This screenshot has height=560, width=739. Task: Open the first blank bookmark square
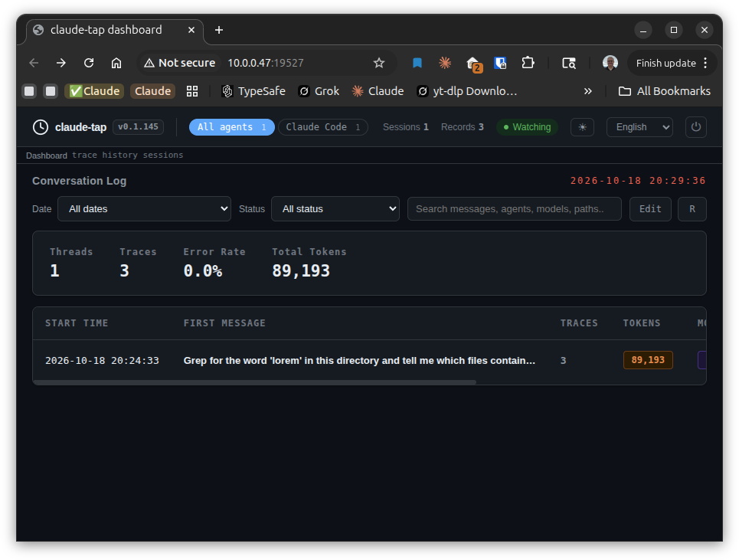coord(29,91)
